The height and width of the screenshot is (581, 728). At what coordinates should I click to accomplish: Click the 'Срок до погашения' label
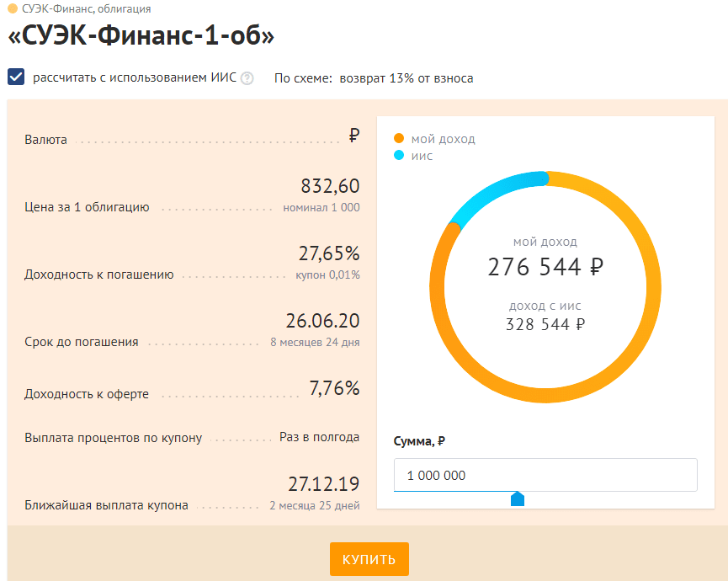pyautogui.click(x=82, y=342)
